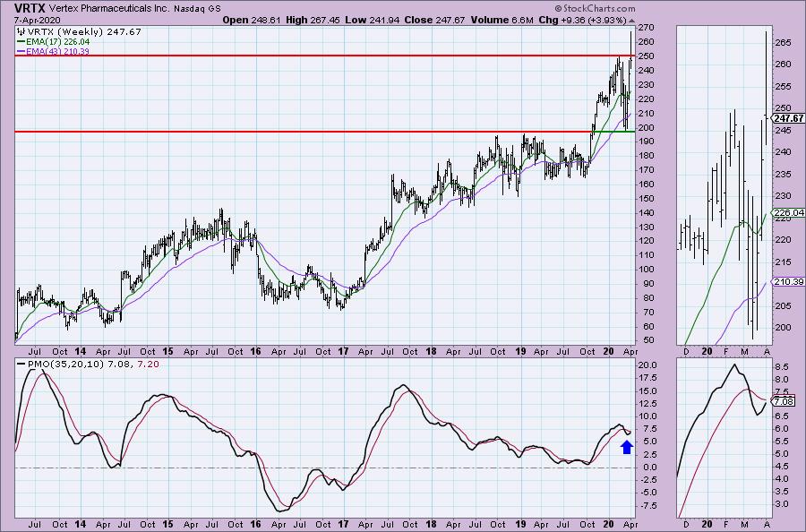Click the VRTX (Weekly) 247.67 legend entry

84,32
